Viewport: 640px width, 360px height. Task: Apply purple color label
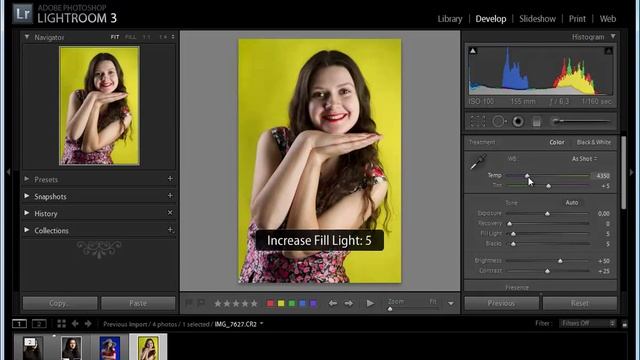tap(313, 303)
